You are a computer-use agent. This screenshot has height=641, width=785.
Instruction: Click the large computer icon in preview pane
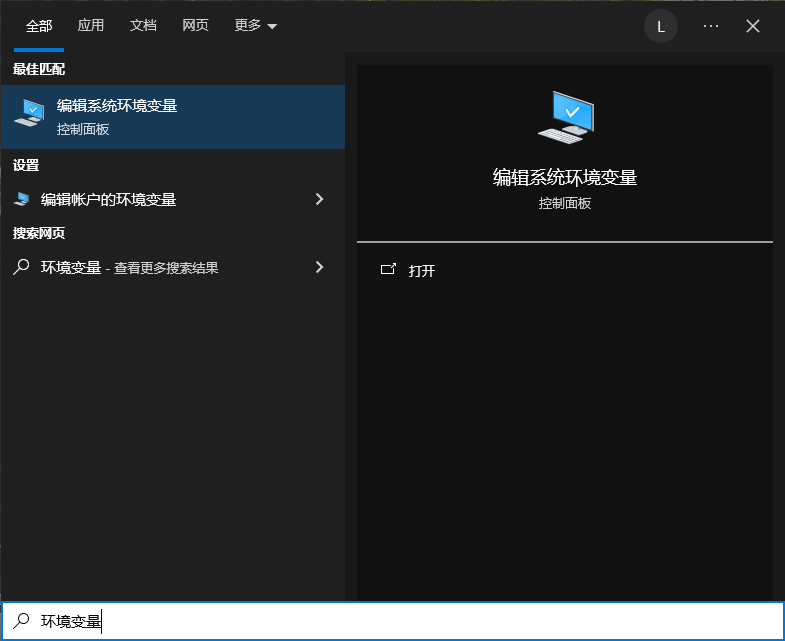tap(566, 117)
